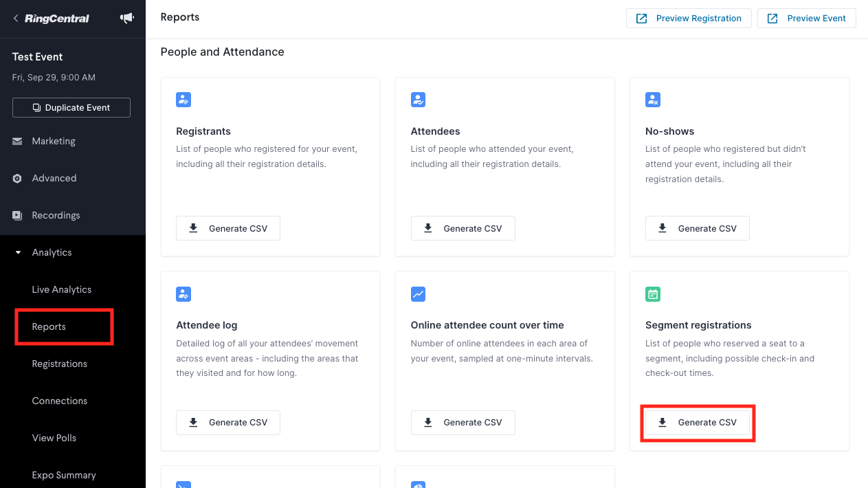Image resolution: width=868 pixels, height=488 pixels.
Task: Click the 'Test Event' title in sidebar
Action: (x=38, y=57)
